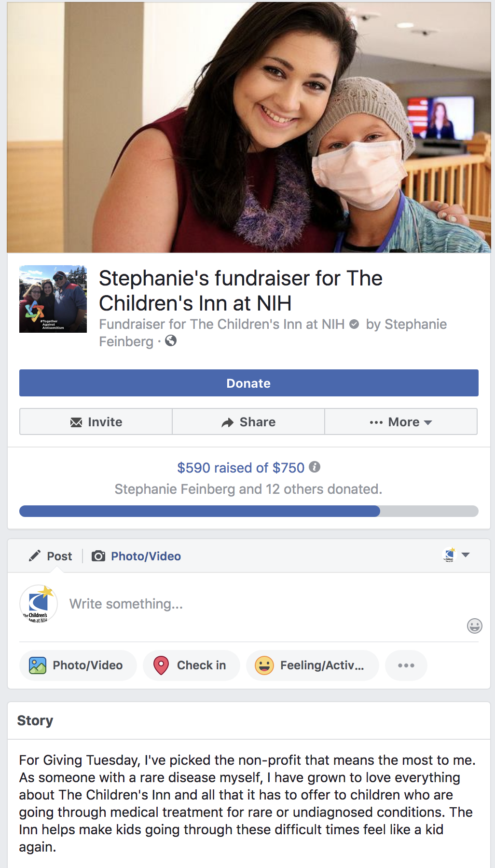Viewport: 495px width, 868px height.
Task: Add a Check in to the post
Action: (x=192, y=665)
